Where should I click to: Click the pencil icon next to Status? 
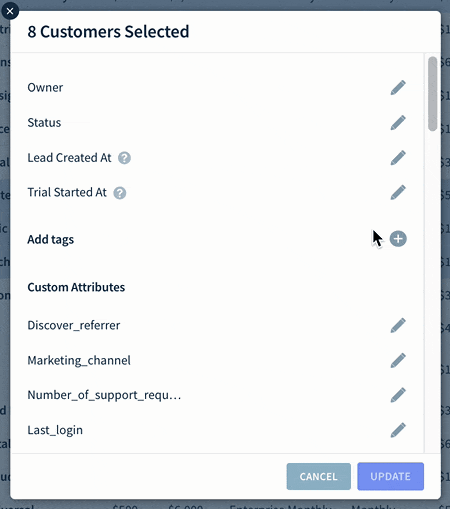coord(398,123)
